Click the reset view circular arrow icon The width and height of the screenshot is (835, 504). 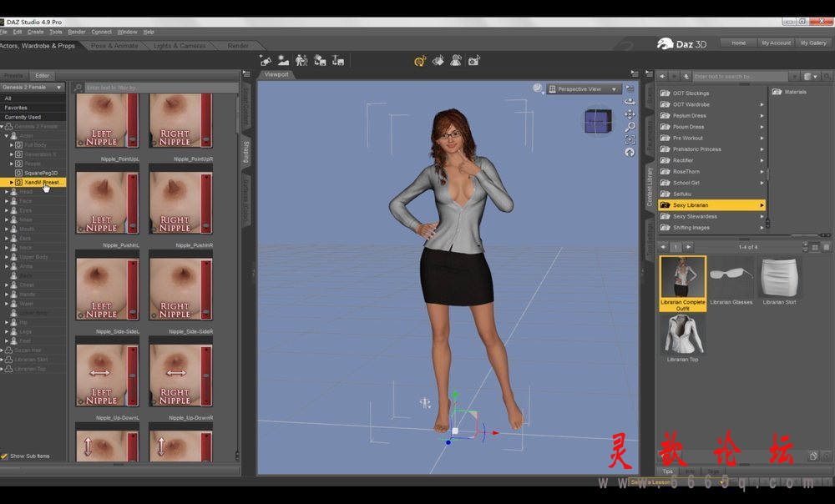(630, 152)
